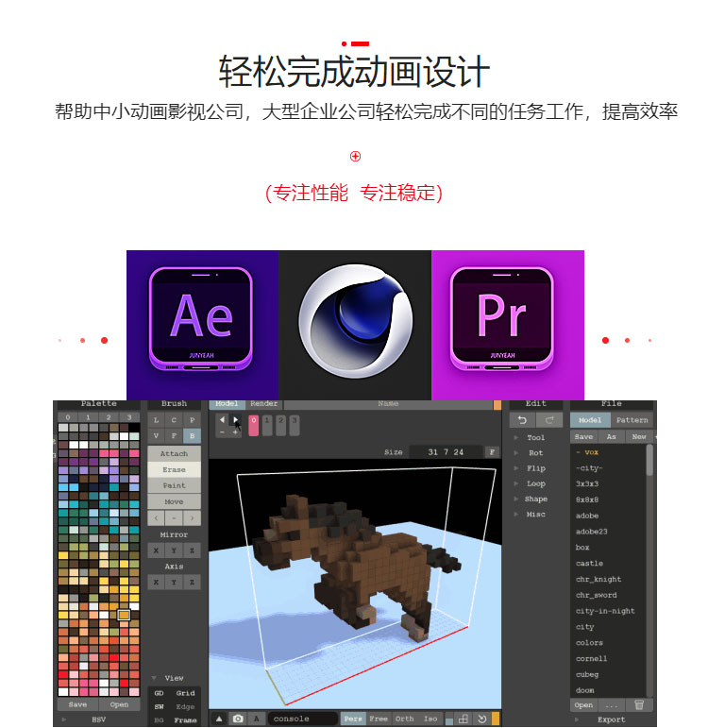Image resolution: width=708 pixels, height=728 pixels.
Task: Toggle Mirror Y
Action: point(174,550)
